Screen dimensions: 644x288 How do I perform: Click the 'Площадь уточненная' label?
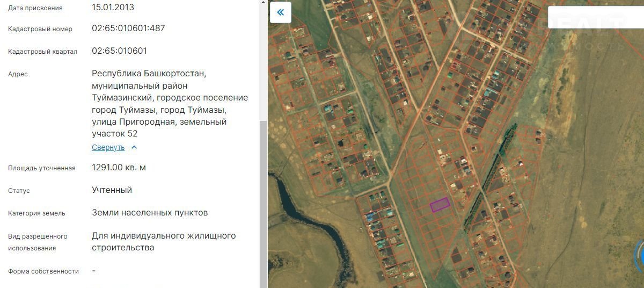42,168
